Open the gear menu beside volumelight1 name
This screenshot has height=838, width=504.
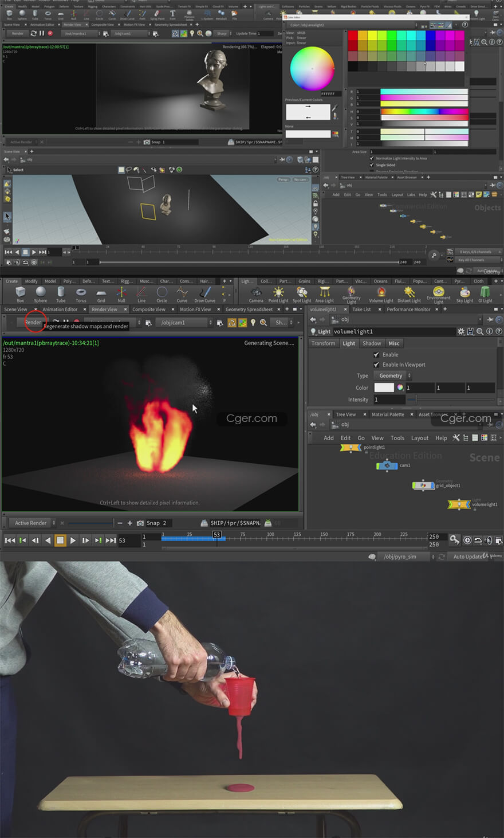click(461, 331)
